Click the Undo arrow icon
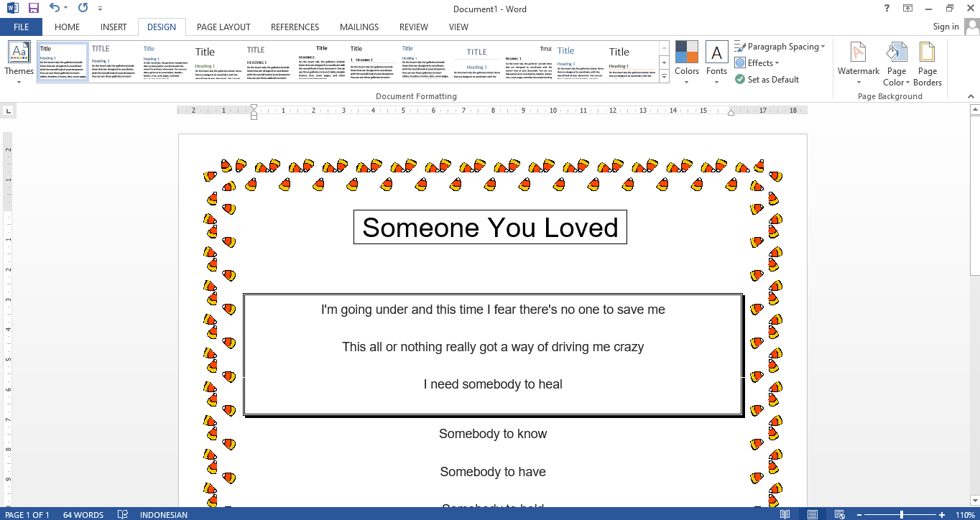Image resolution: width=980 pixels, height=520 pixels. (55, 9)
